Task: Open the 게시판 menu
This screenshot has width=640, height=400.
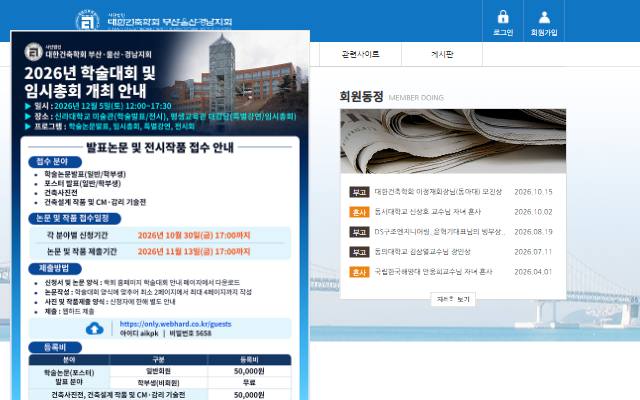Action: 442,54
